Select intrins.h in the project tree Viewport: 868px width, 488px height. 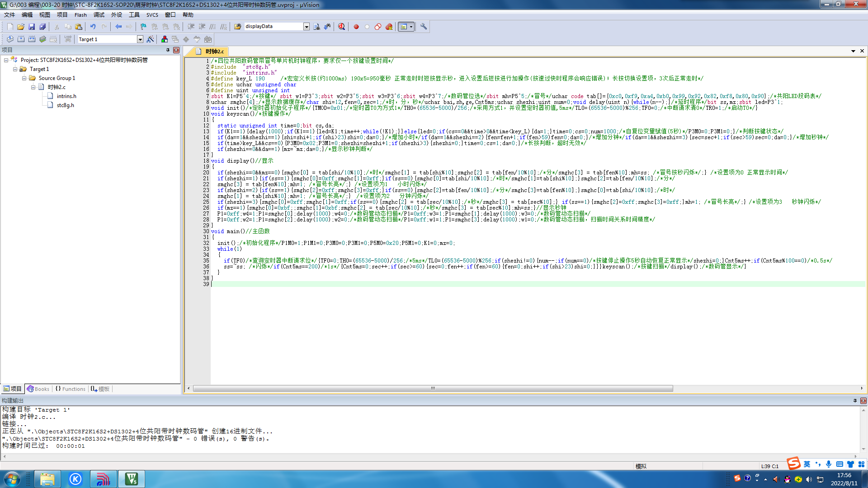click(66, 96)
